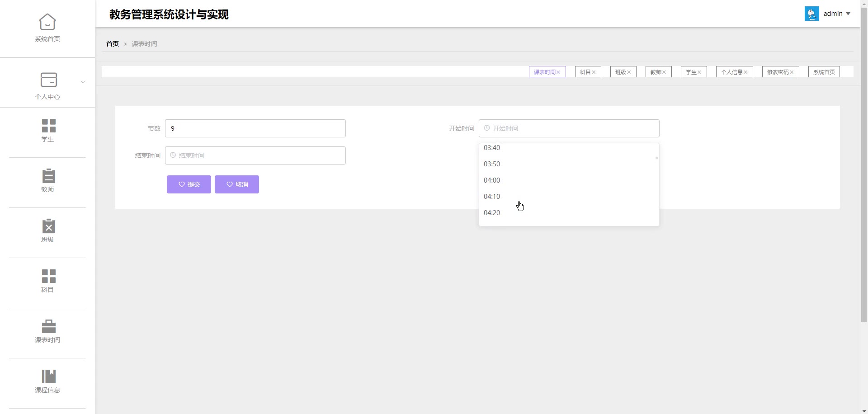Close the 课表时间 tab

click(558, 72)
